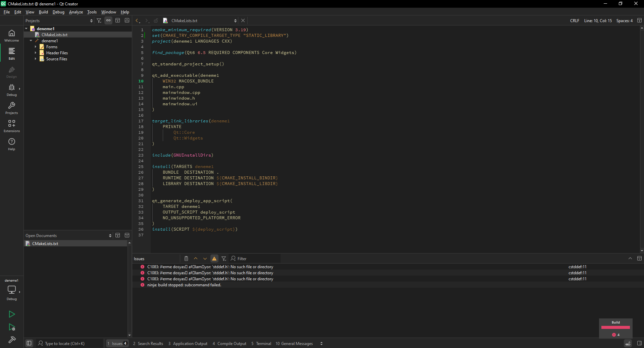This screenshot has height=348, width=644.
Task: Open the Help mode
Action: (12, 144)
